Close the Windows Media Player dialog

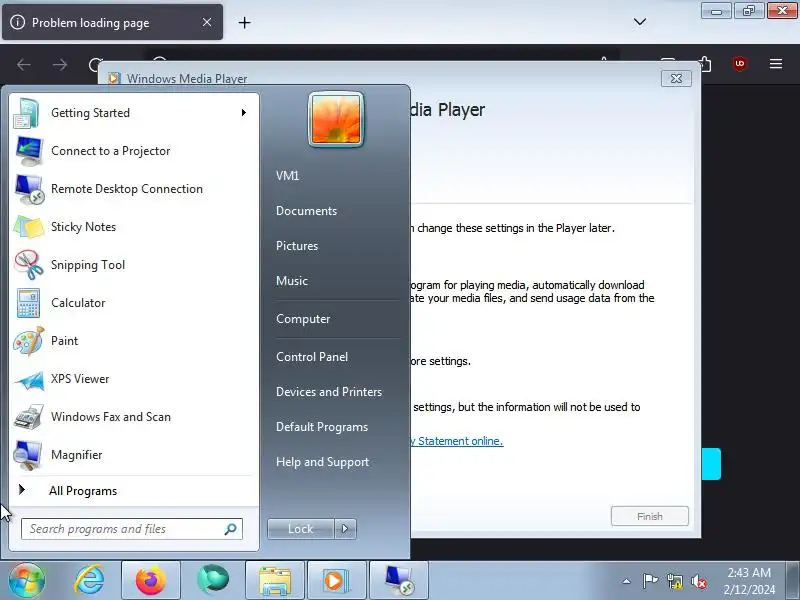[677, 79]
